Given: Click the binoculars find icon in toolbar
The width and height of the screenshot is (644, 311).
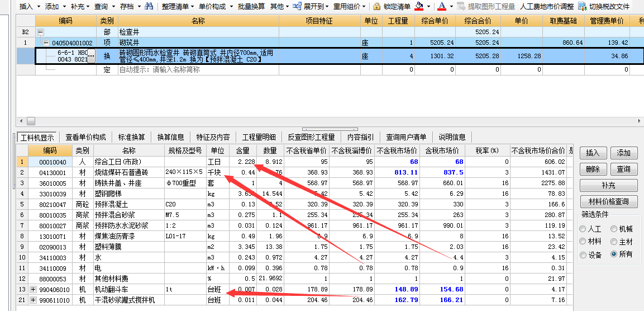Looking at the screenshot, I should coord(149,6).
